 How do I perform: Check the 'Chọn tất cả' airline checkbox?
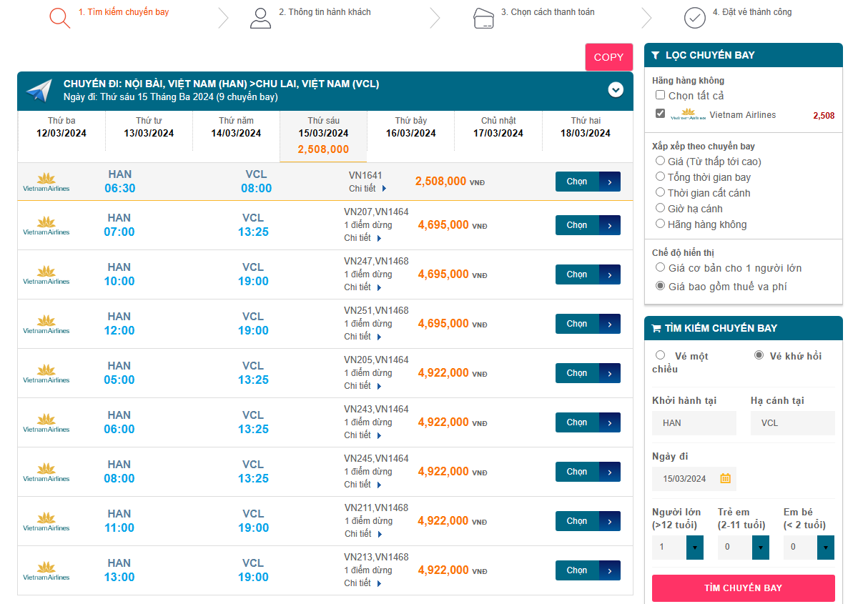[660, 96]
